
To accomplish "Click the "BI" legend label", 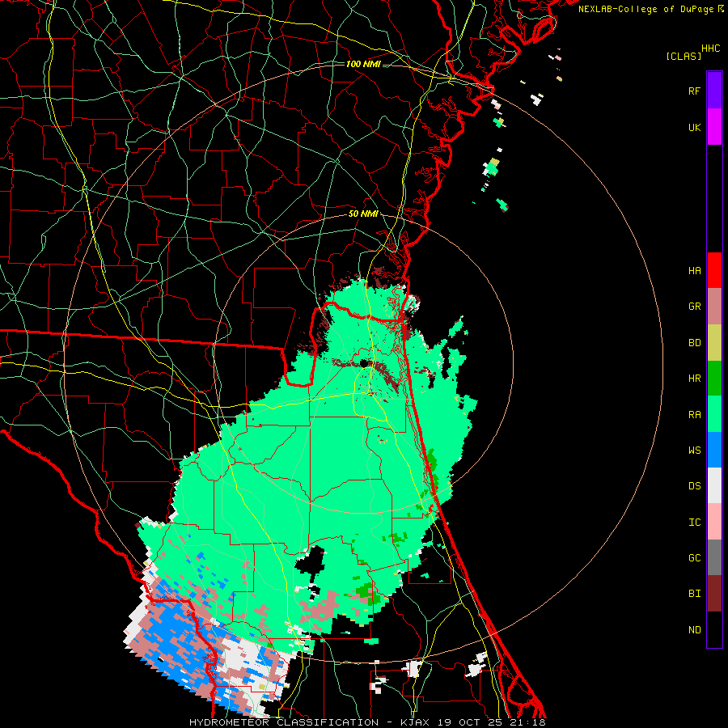I will point(694,594).
